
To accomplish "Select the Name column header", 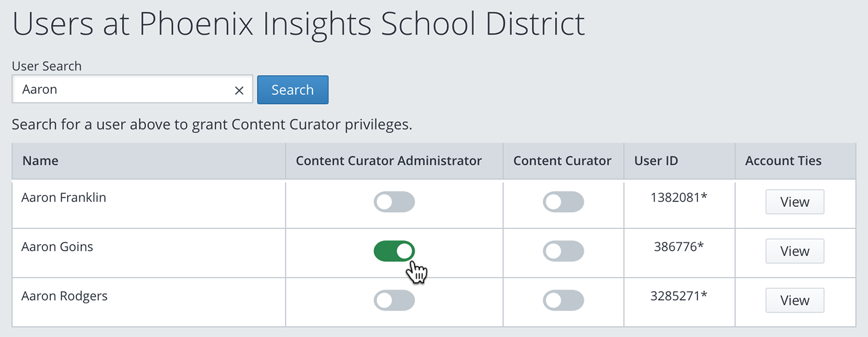I will pos(41,161).
